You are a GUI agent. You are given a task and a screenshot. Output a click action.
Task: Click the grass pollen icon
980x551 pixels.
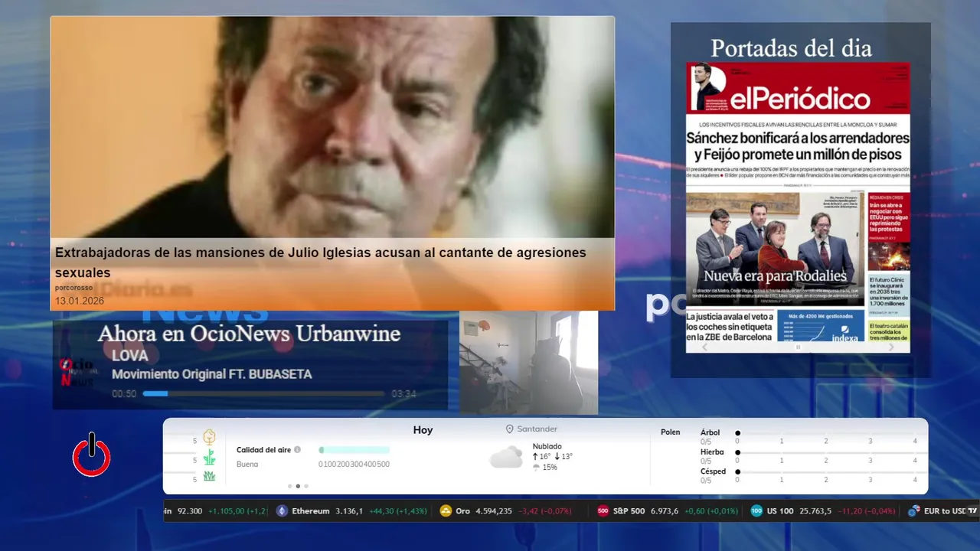tap(209, 476)
